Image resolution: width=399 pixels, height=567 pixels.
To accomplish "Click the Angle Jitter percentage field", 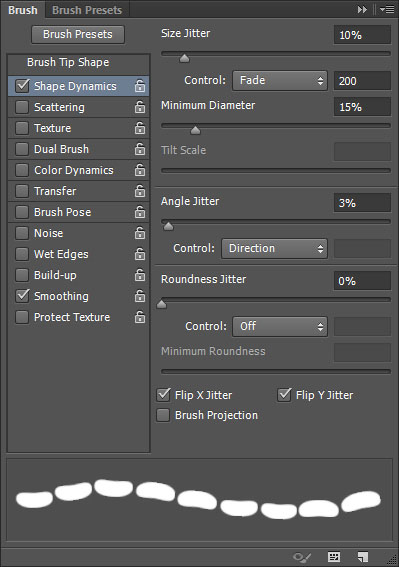I will (362, 203).
